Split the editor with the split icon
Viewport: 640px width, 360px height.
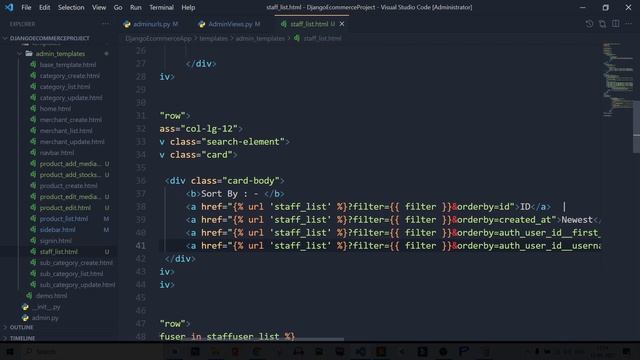pos(616,24)
